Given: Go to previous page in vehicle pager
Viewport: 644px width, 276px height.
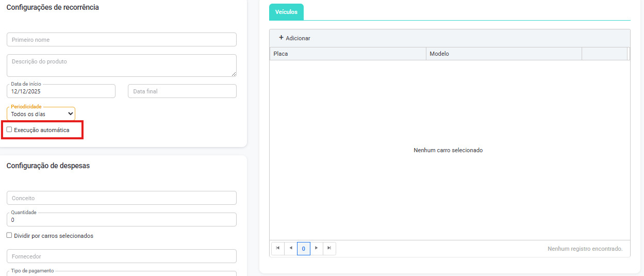Looking at the screenshot, I should (291, 248).
